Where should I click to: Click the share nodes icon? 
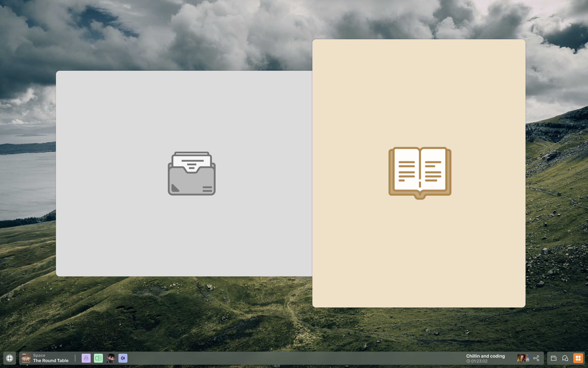536,358
